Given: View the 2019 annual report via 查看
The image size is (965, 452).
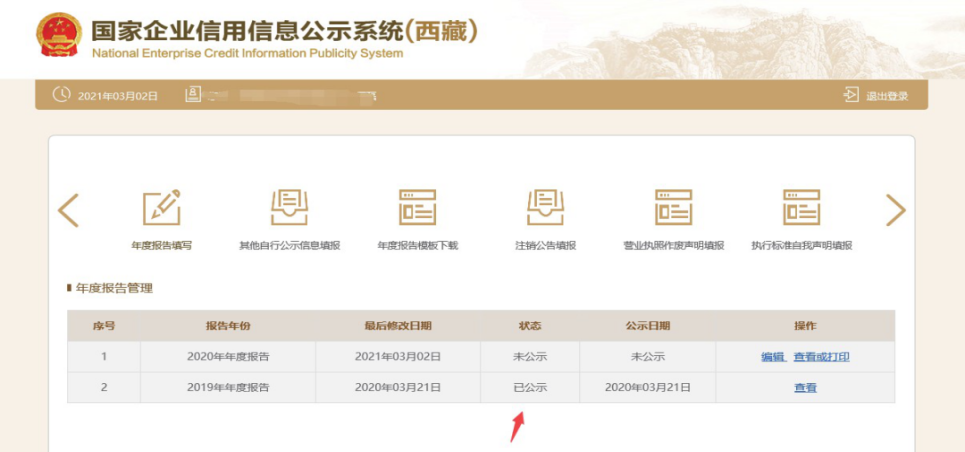Looking at the screenshot, I should 805,387.
